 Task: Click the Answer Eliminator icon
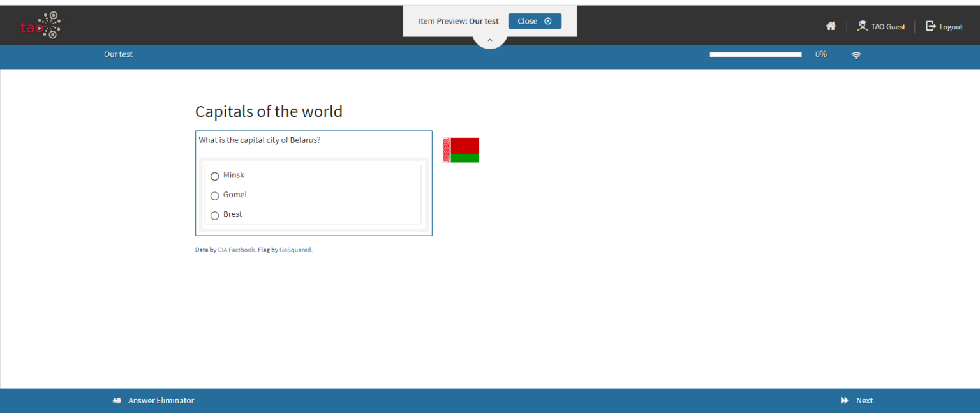click(117, 401)
